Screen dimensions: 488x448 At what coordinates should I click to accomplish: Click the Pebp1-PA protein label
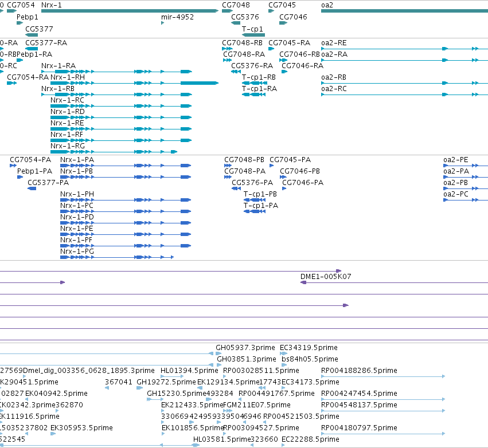pos(34,171)
